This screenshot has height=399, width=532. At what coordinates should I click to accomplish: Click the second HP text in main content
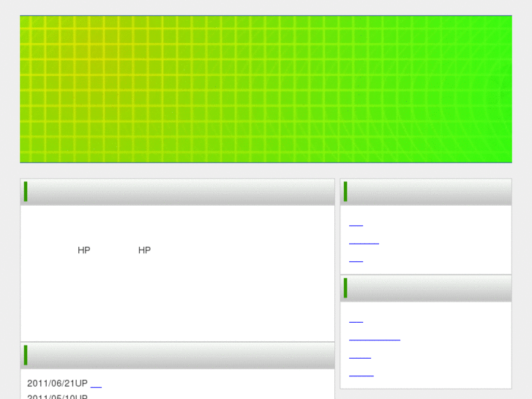(144, 250)
